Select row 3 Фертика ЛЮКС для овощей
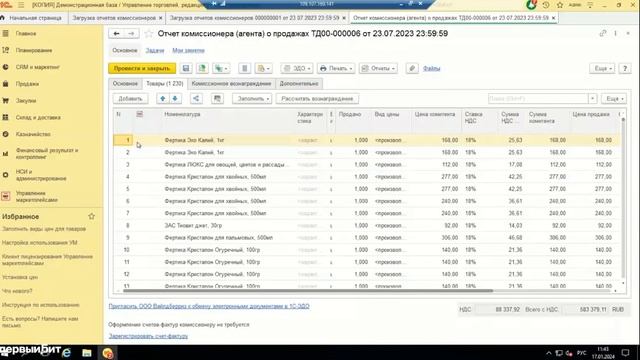640x360 pixels. 367,164
